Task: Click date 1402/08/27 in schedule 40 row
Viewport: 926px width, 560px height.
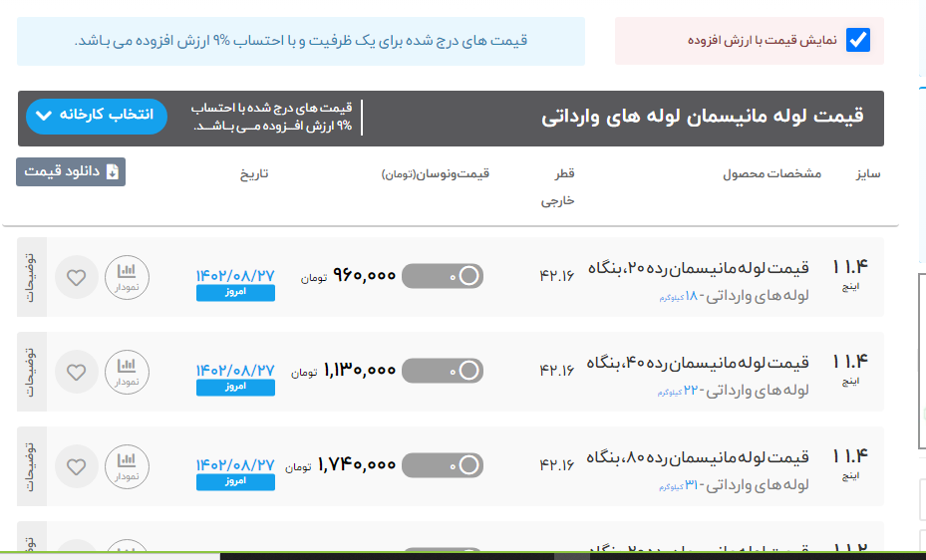Action: (235, 370)
